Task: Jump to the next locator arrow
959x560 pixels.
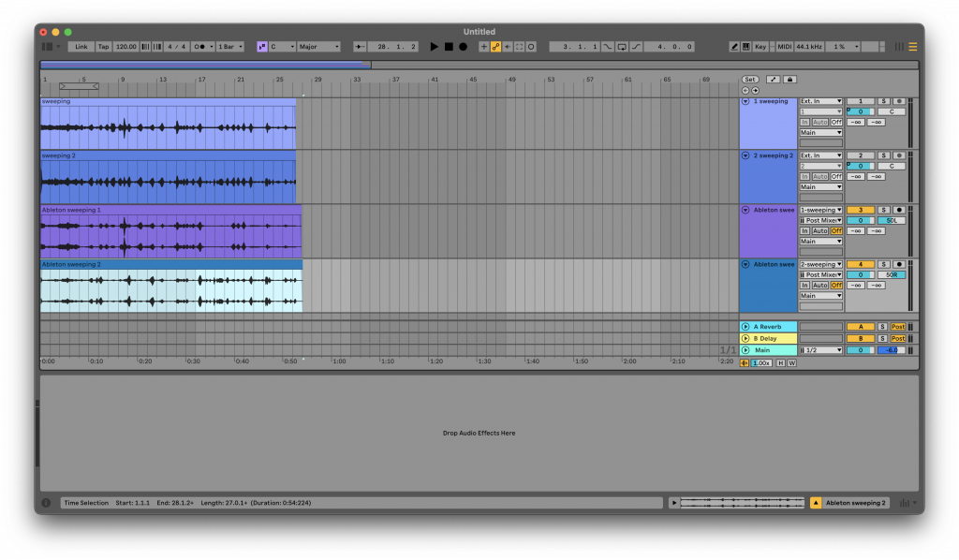Action: tap(756, 91)
